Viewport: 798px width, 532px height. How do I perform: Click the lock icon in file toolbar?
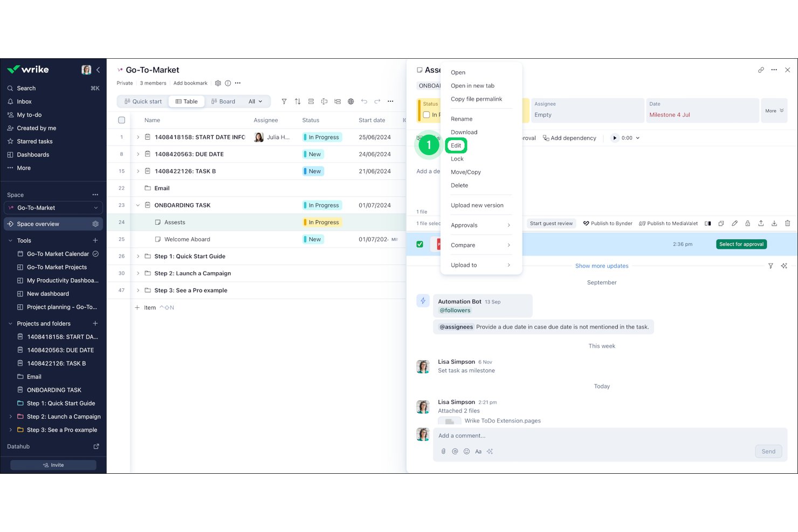click(747, 223)
